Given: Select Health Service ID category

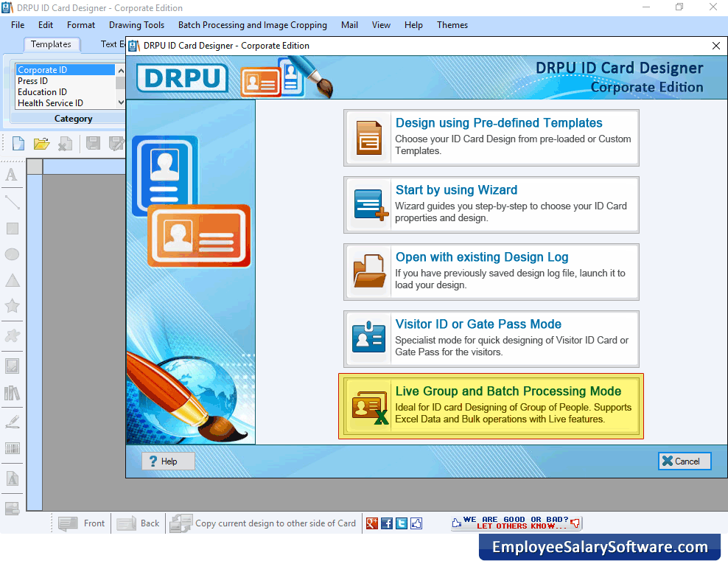Looking at the screenshot, I should (x=65, y=103).
